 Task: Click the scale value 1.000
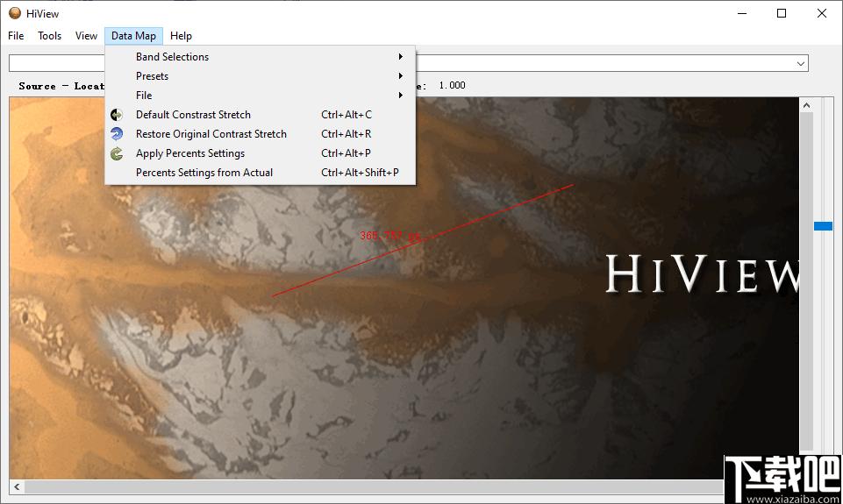click(x=452, y=85)
